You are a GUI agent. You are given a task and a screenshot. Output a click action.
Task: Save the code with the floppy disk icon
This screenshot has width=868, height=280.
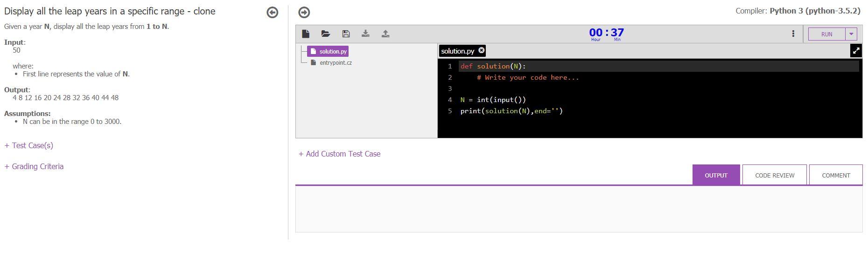click(346, 34)
